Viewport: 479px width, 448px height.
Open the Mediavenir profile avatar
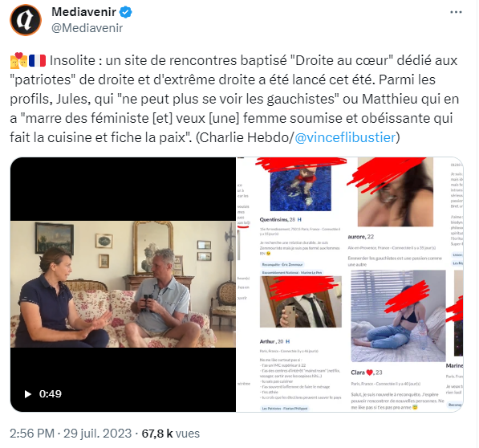(26, 20)
